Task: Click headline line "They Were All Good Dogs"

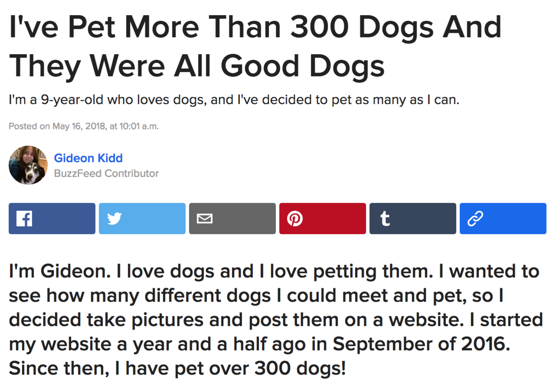Action: pyautogui.click(x=196, y=65)
